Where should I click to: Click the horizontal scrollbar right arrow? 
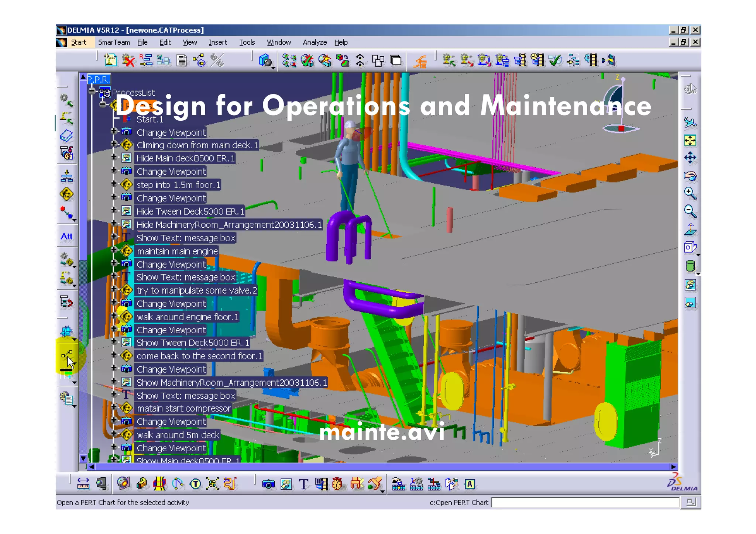[x=673, y=467]
